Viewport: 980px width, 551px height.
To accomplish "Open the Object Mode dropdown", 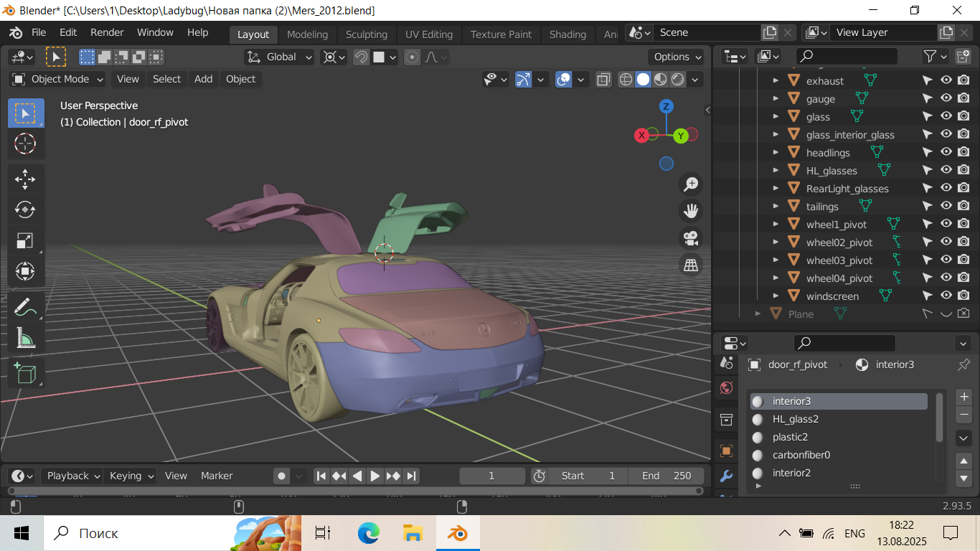I will pos(58,79).
